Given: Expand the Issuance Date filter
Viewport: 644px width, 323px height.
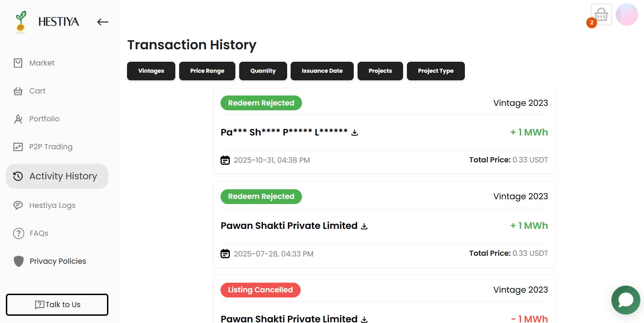Looking at the screenshot, I should click(322, 71).
